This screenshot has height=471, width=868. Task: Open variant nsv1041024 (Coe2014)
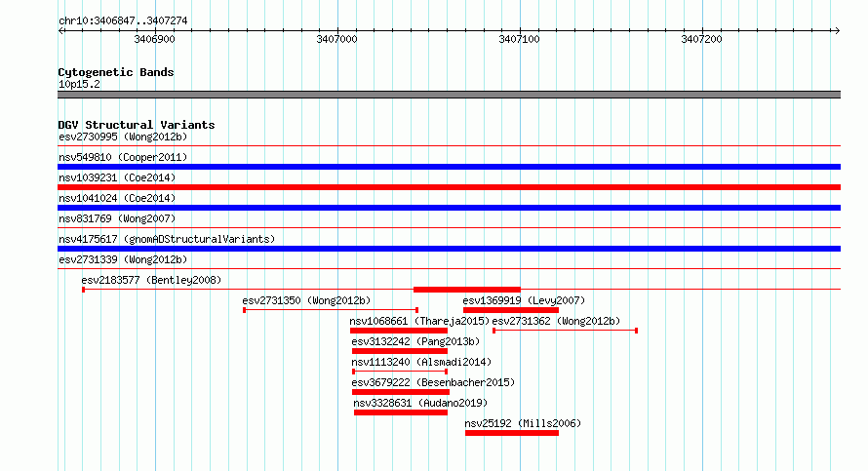click(x=117, y=198)
